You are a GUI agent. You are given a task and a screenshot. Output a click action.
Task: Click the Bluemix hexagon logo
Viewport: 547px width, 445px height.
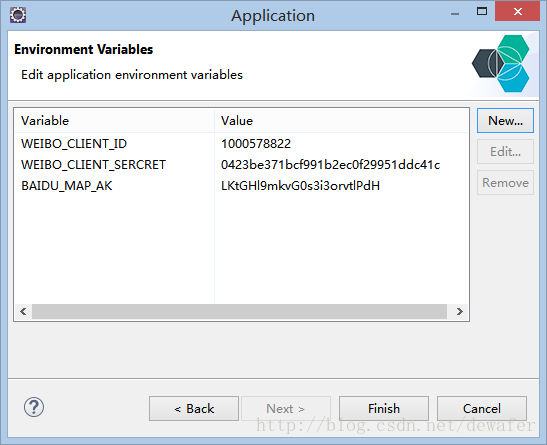501,63
